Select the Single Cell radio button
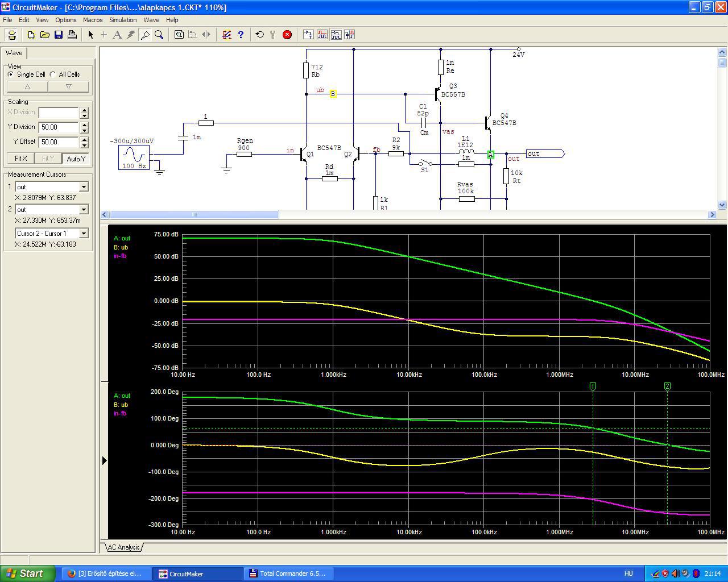The image size is (728, 582). [x=11, y=74]
